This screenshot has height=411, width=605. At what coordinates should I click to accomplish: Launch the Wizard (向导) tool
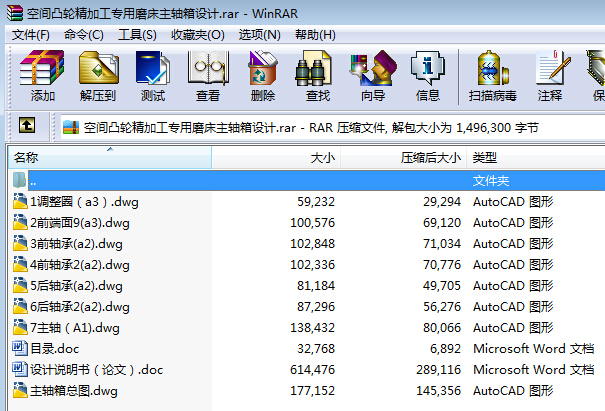(x=373, y=76)
